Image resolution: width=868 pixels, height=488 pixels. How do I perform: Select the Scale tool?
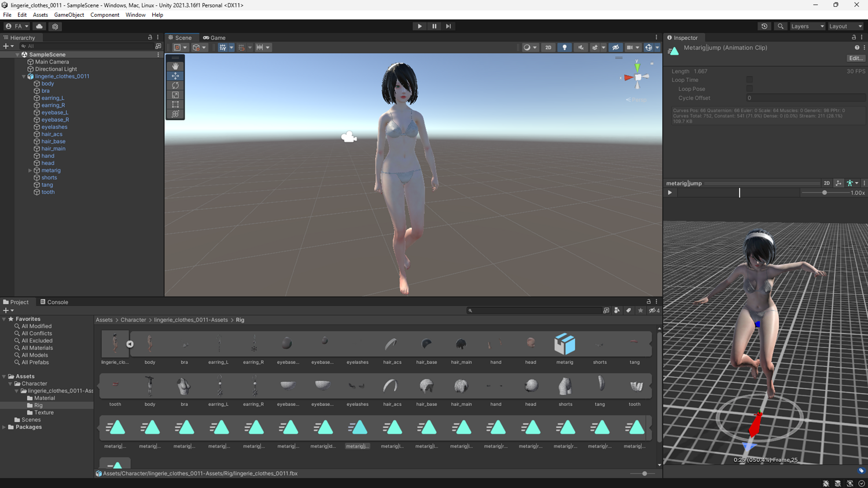click(175, 95)
